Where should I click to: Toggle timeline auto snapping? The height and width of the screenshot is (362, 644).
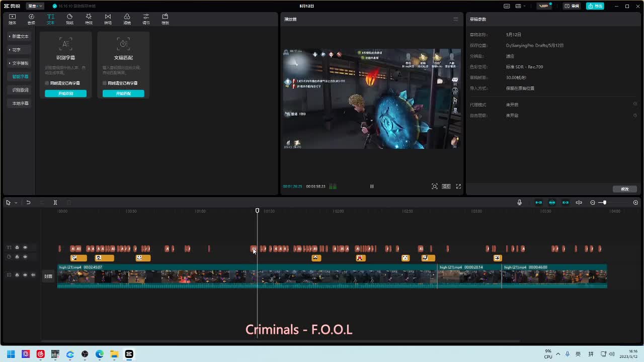(552, 203)
